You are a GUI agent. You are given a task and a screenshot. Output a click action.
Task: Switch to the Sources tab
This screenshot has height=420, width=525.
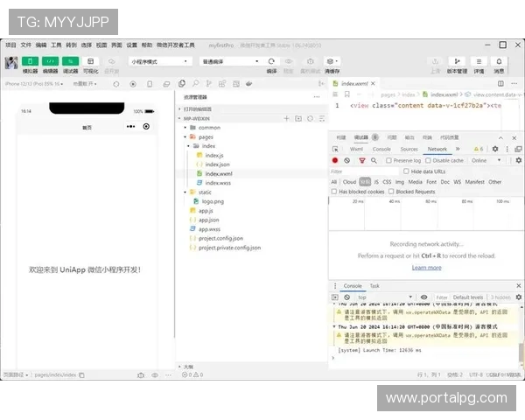(409, 150)
